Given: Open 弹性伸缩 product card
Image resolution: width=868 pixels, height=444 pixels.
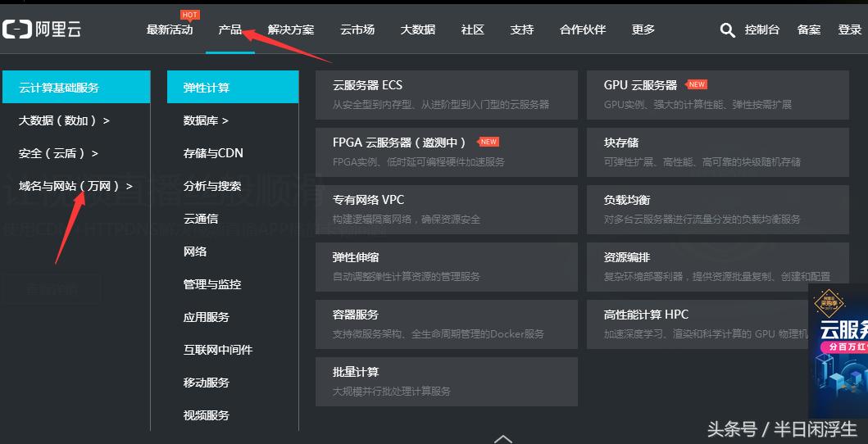Looking at the screenshot, I should (447, 267).
